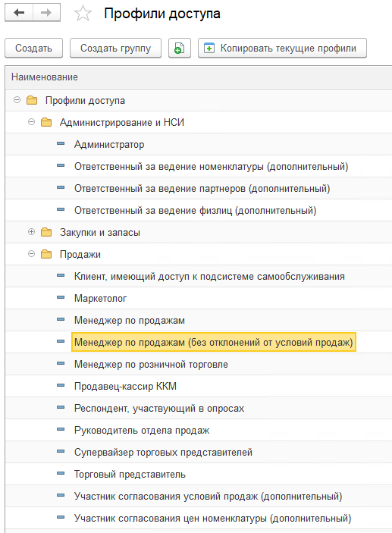392x533 pixels.
Task: Click the copy item icon with green plus
Action: [180, 48]
